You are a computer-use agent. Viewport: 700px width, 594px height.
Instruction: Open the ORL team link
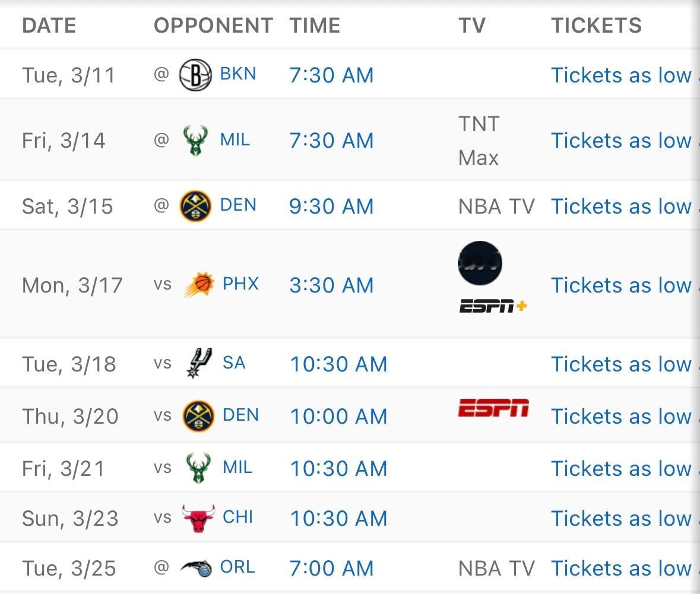pos(237,568)
